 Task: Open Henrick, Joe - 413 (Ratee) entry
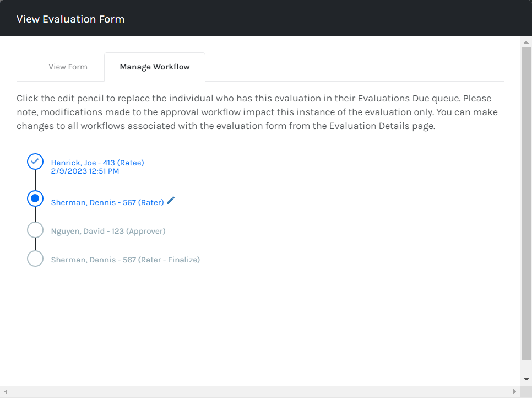pyautogui.click(x=97, y=163)
